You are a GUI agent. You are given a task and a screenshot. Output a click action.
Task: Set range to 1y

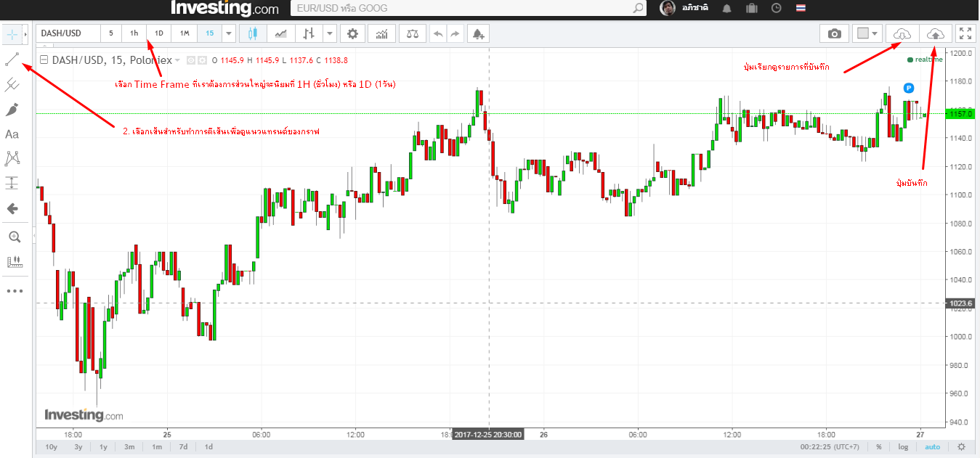[104, 446]
